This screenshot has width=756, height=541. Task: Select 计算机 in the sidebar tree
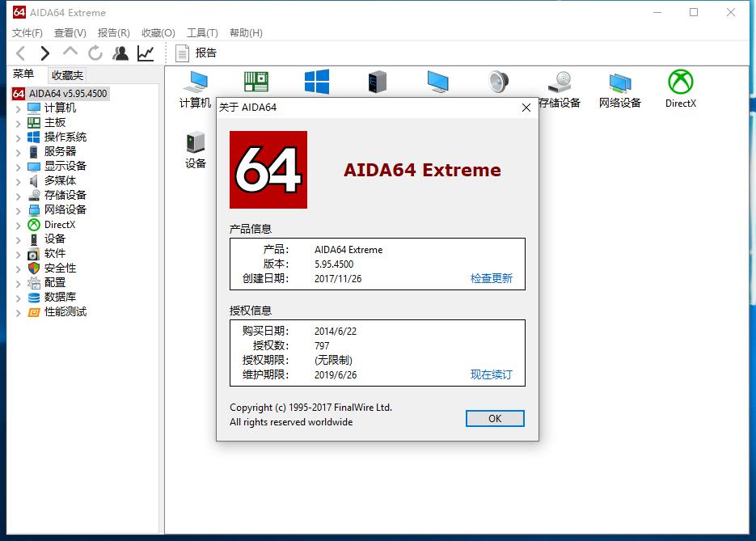pos(60,108)
